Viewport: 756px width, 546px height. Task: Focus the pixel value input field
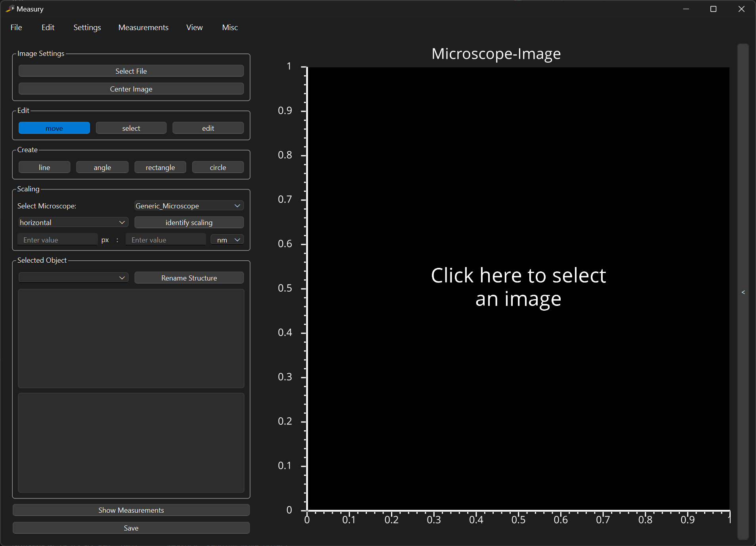coord(57,240)
